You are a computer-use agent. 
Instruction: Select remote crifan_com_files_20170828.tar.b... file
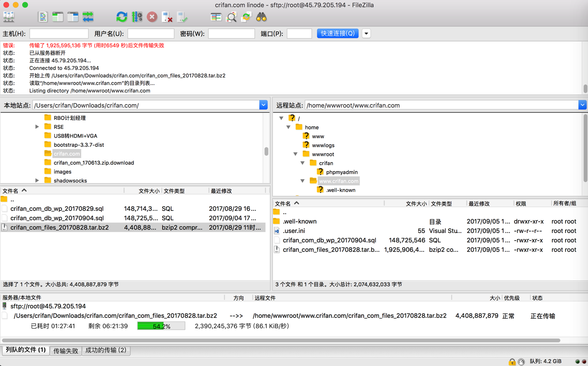coord(430,250)
